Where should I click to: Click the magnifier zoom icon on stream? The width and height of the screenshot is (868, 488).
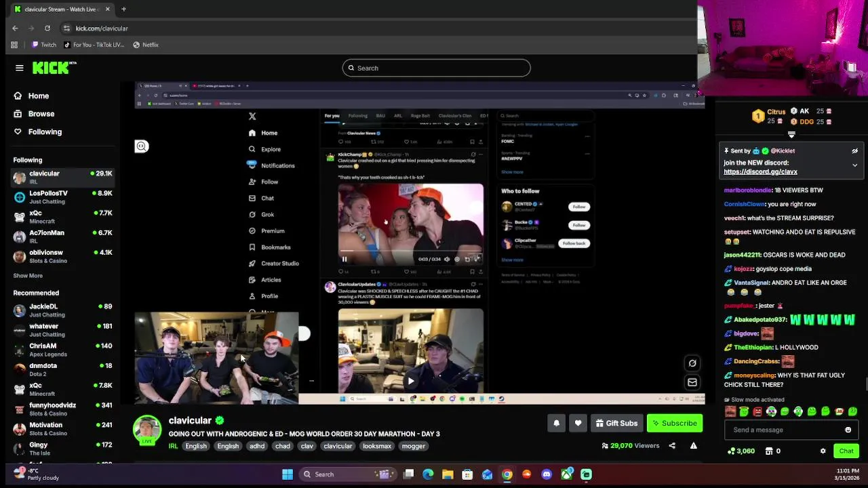point(141,146)
